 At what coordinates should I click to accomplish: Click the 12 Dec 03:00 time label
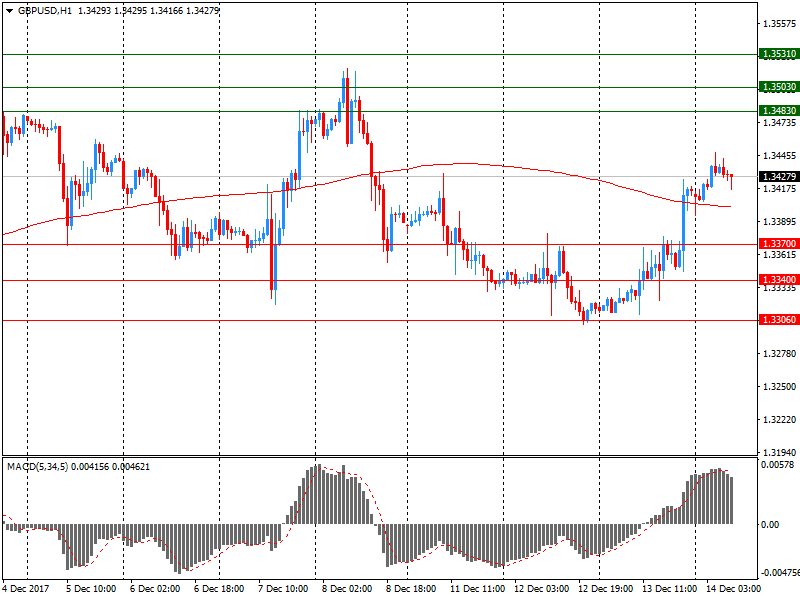click(x=541, y=588)
